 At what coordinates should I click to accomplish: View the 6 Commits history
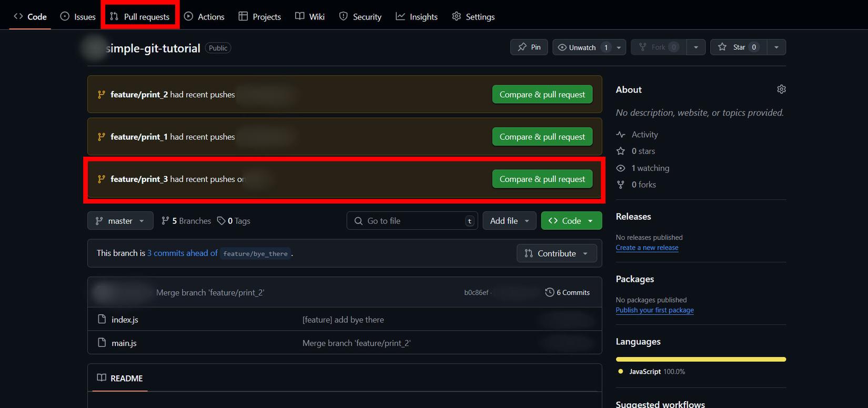(x=567, y=292)
